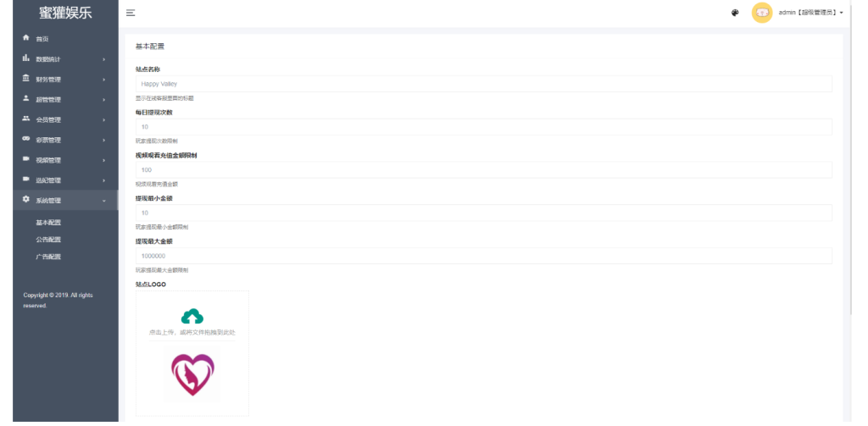Click the bank icon for 财务管理
This screenshot has width=868, height=426.
tap(25, 79)
